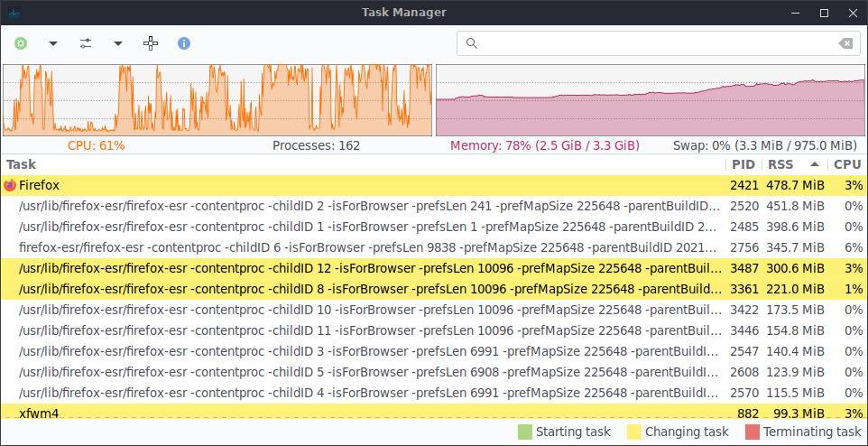Click PID value 2421

click(743, 186)
